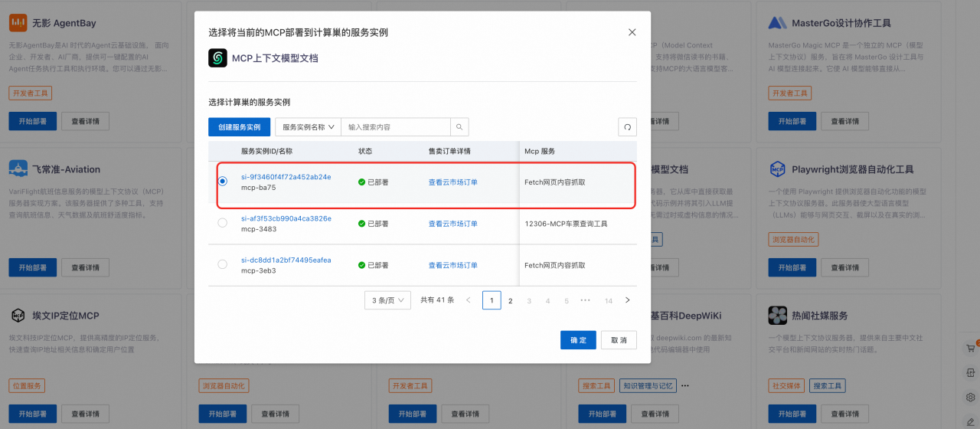Click the pagination ellipsis to jump pages

[586, 300]
